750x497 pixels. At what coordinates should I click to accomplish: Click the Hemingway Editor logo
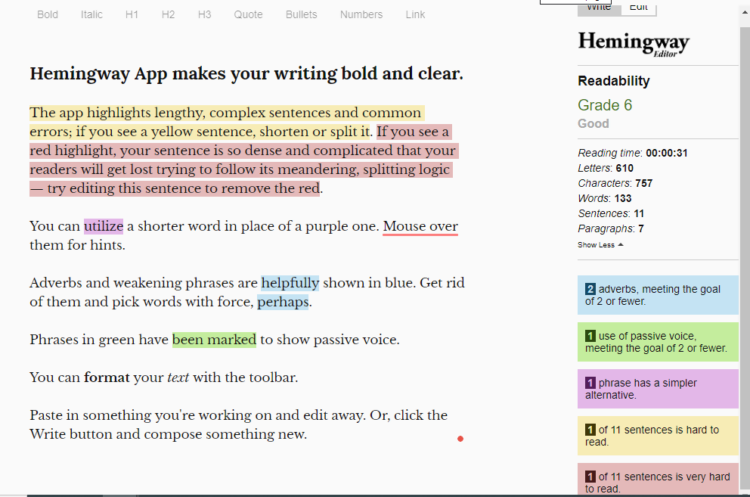(634, 43)
